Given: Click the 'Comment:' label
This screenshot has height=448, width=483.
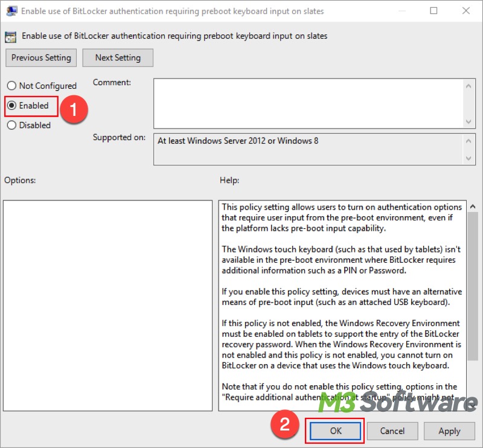Looking at the screenshot, I should [112, 82].
